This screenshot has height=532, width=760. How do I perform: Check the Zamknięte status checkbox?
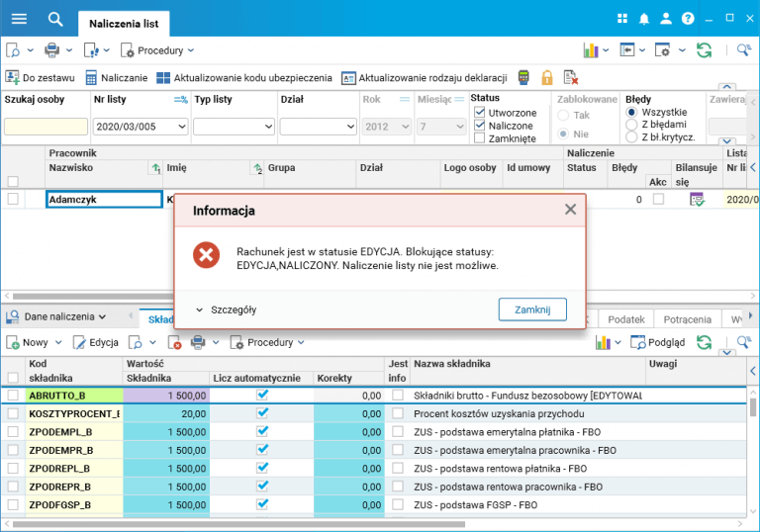point(479,138)
